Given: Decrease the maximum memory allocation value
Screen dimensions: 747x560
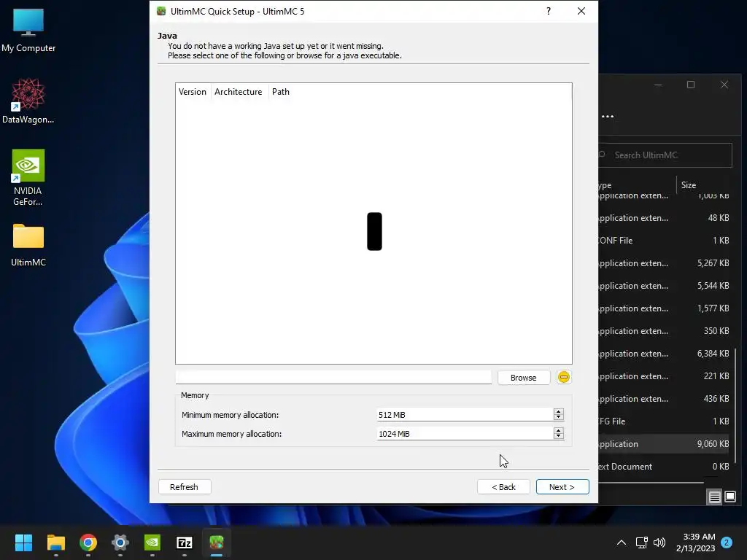Looking at the screenshot, I should (559, 437).
